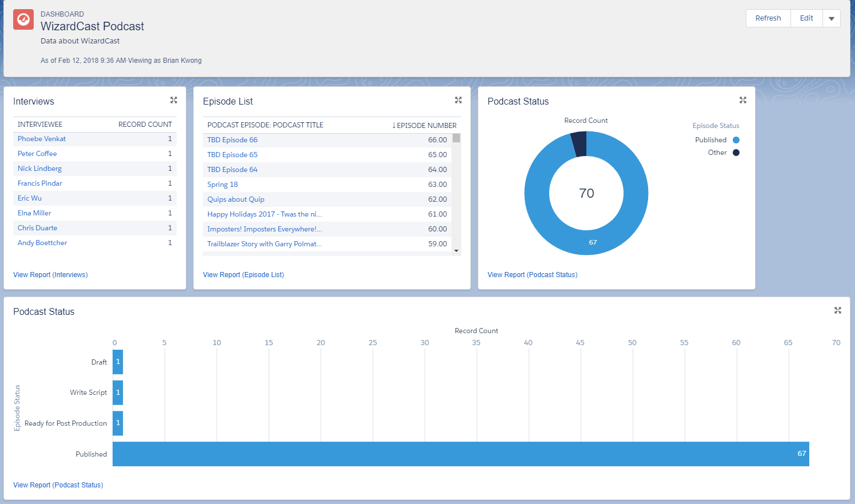The width and height of the screenshot is (855, 504).
Task: Click the RECORD COUNT column header
Action: pyautogui.click(x=145, y=125)
